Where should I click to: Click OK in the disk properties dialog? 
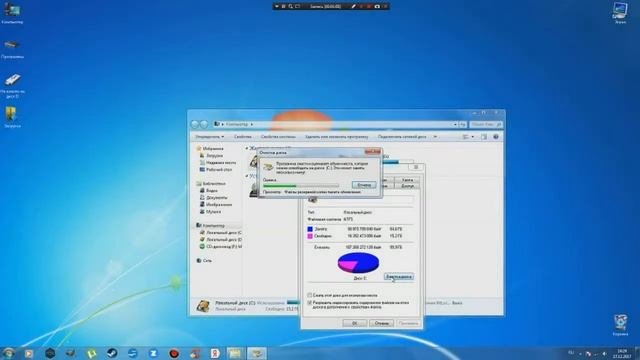(x=354, y=323)
